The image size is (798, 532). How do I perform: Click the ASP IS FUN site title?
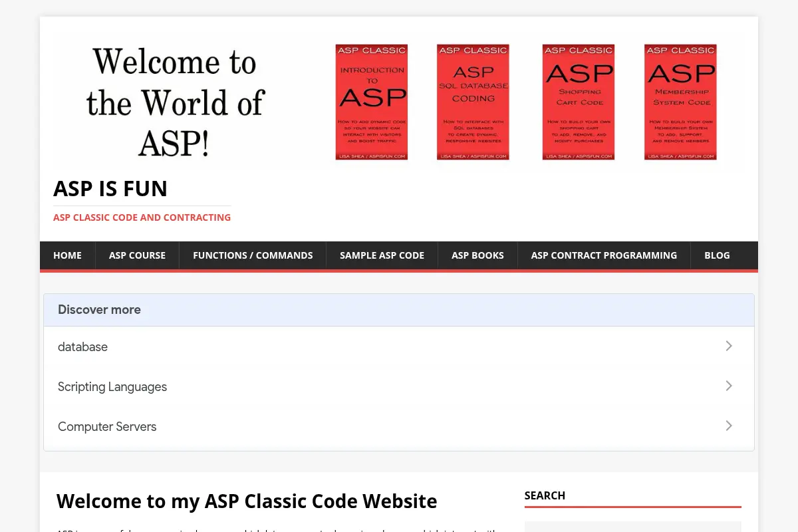[110, 189]
